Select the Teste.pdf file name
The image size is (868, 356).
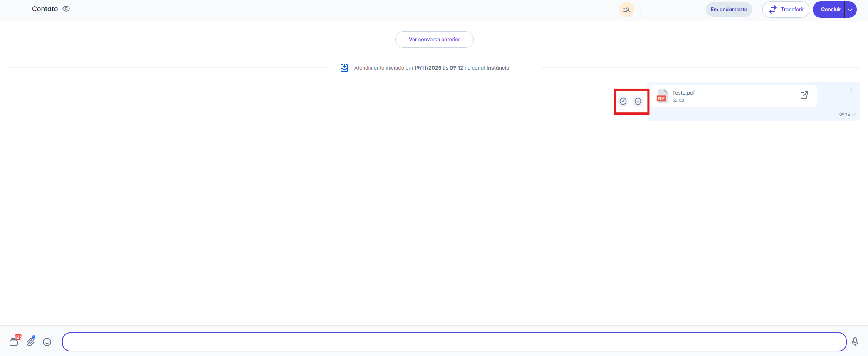683,93
